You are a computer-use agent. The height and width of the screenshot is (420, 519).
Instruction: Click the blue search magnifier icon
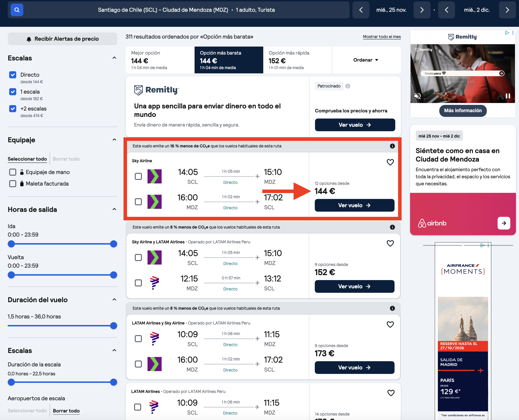[x=17, y=10]
